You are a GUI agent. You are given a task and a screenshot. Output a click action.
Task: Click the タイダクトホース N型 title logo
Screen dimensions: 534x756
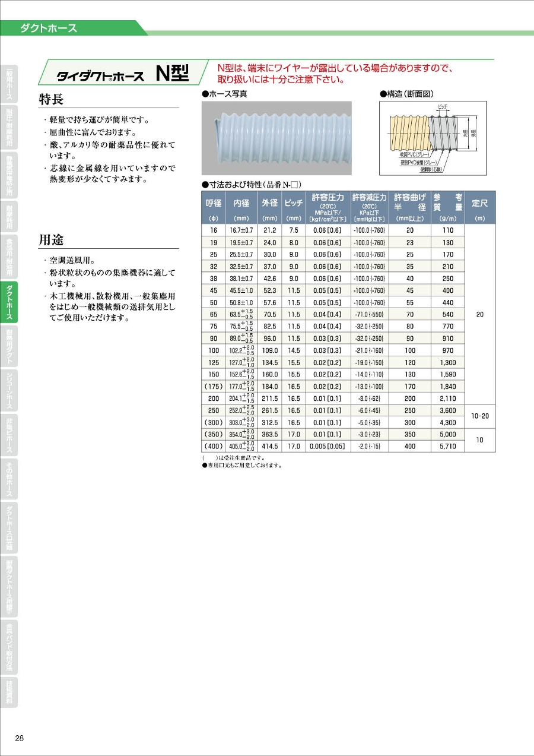122,74
